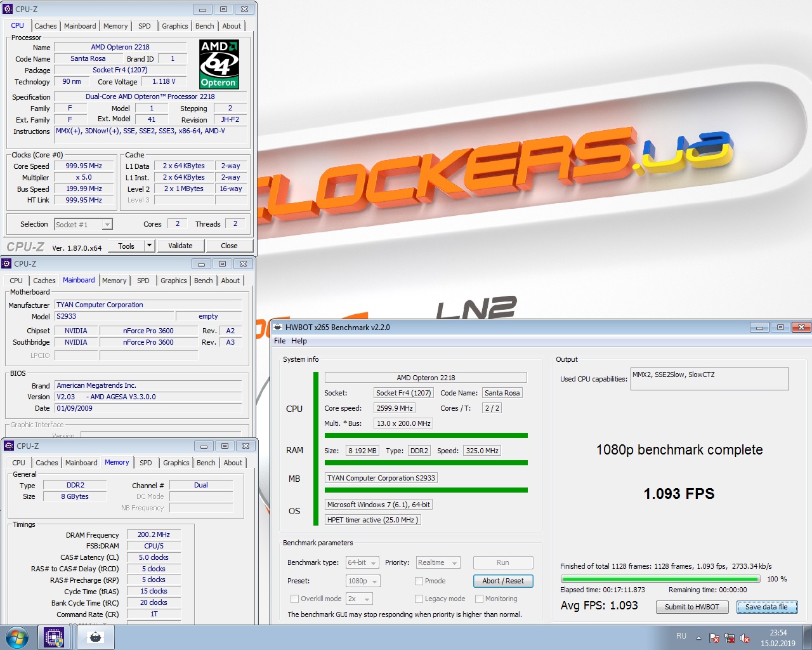Close the top CPU-Z CPU window
Image resolution: width=812 pixels, height=650 pixels.
245,10
